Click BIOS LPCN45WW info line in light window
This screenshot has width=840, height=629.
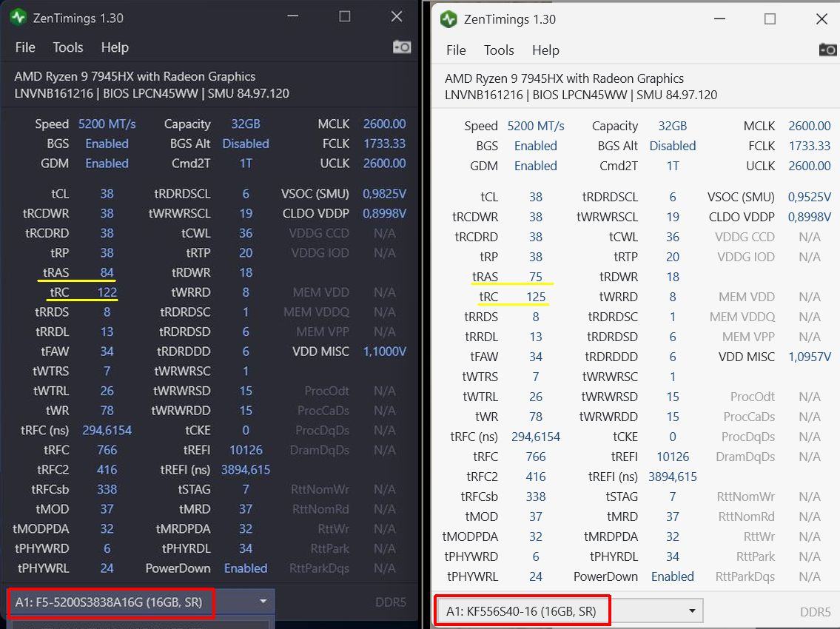tap(581, 95)
